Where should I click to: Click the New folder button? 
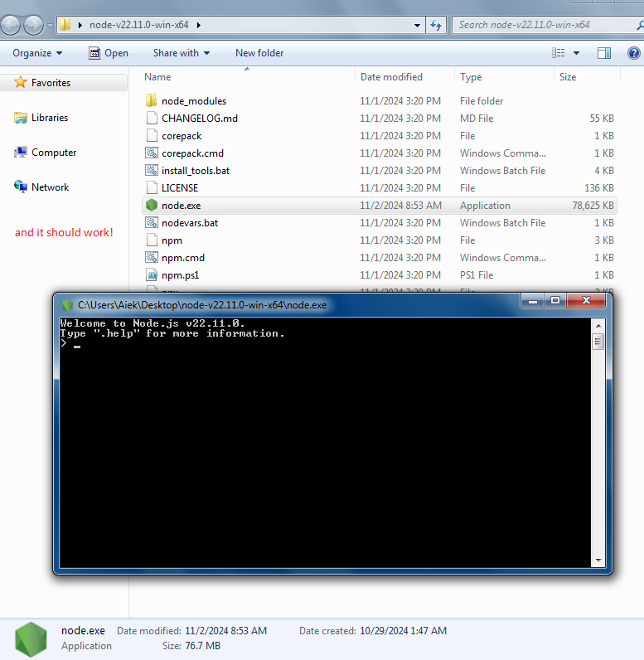[259, 53]
